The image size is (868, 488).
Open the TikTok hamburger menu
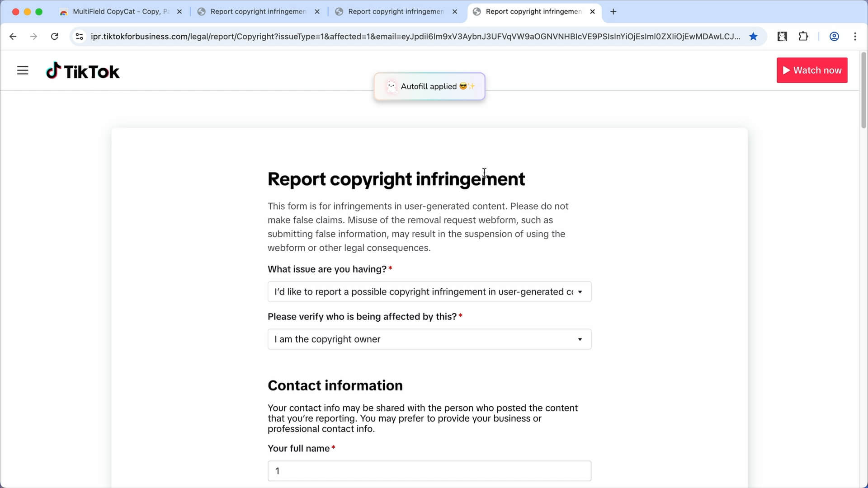click(23, 70)
